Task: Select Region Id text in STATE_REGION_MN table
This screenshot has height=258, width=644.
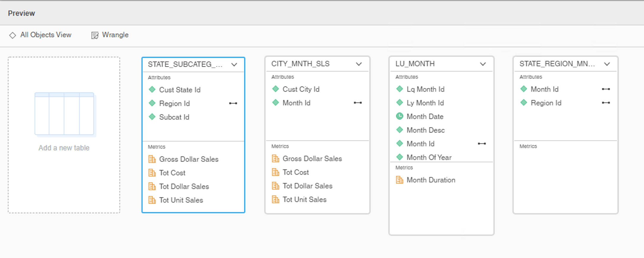Action: [x=546, y=103]
